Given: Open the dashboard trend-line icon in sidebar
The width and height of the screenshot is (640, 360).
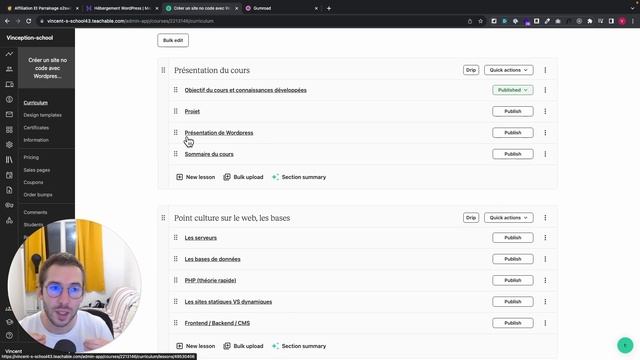Looking at the screenshot, I should pos(9,54).
